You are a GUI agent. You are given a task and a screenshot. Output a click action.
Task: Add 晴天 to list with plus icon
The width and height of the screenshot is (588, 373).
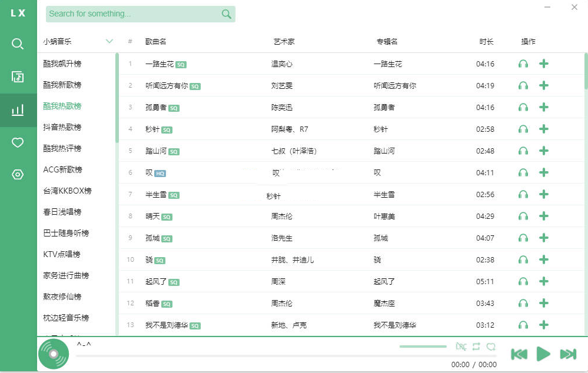tap(544, 216)
